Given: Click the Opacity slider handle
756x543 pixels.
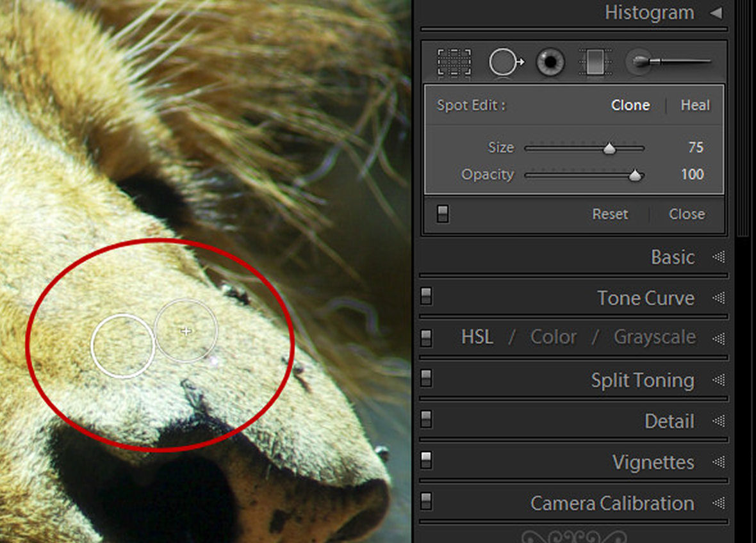Looking at the screenshot, I should tap(635, 175).
